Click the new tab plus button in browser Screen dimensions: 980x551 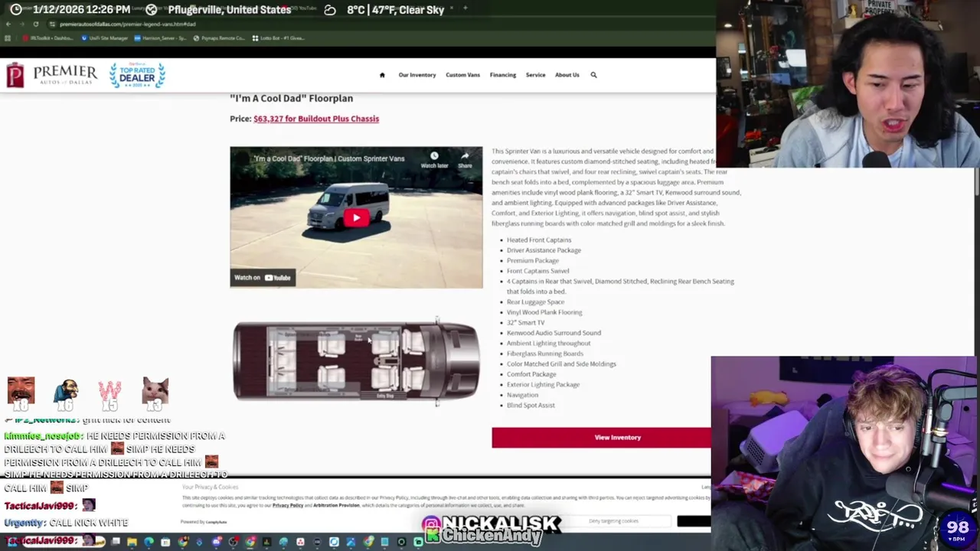point(465,8)
